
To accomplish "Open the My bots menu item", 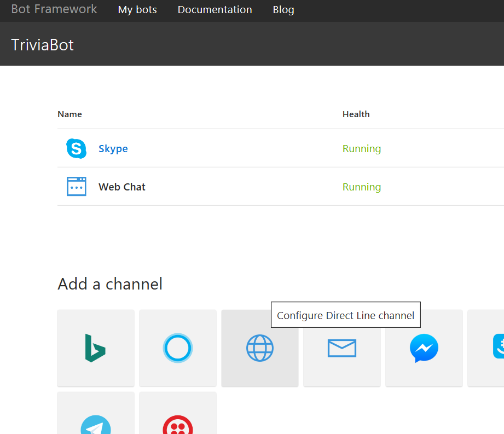I will (137, 10).
